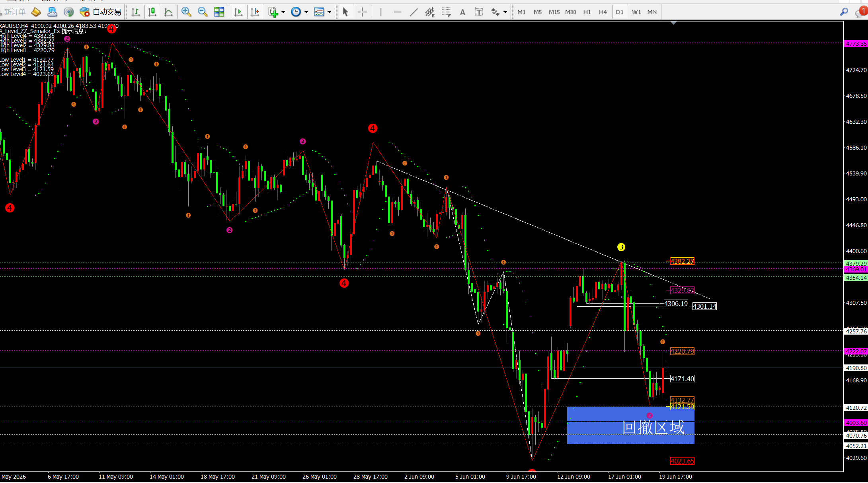Open the Signals radio wave icon
Image resolution: width=868 pixels, height=483 pixels.
pyautogui.click(x=68, y=12)
